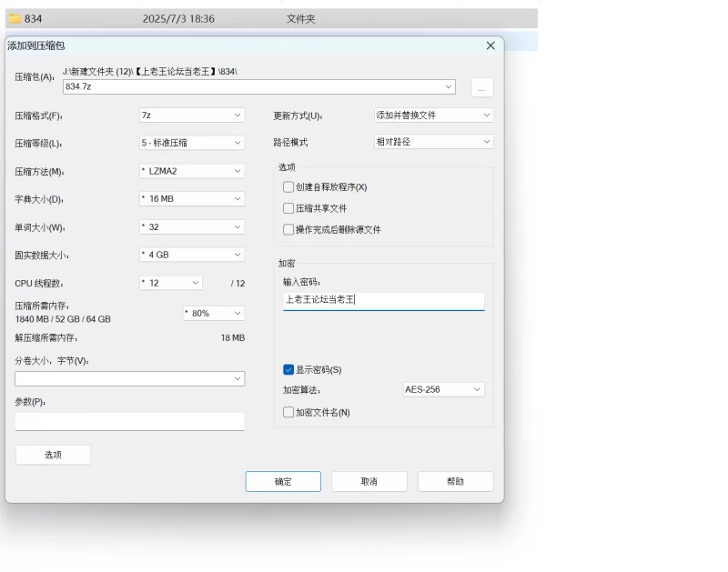728x572 pixels.
Task: Open the CPU 线程数 12 dropdown
Action: tap(171, 283)
